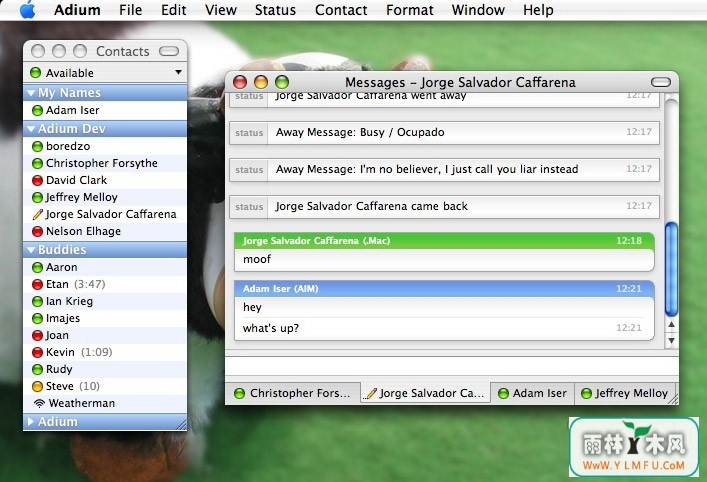The width and height of the screenshot is (707, 482).
Task: Select Nelson Elhage in contact list
Action: pos(83,231)
